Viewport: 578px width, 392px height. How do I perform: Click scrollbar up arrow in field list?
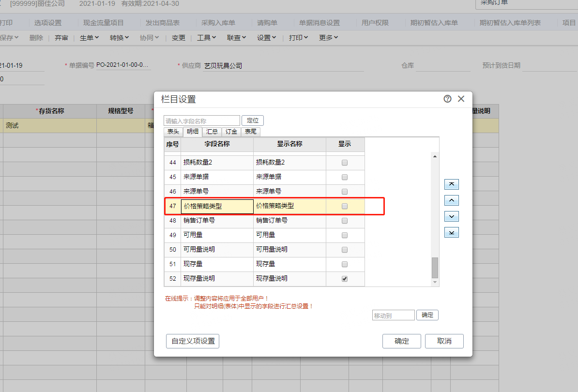[x=435, y=156]
